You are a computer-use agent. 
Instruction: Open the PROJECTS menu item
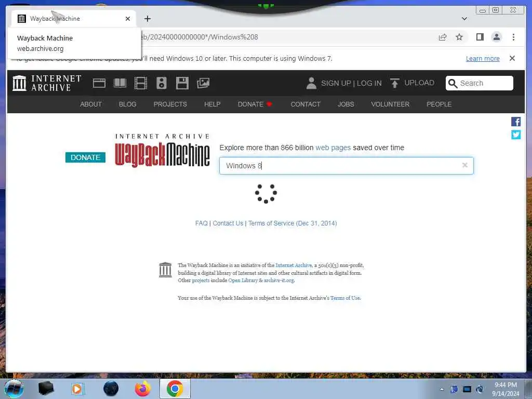tap(170, 104)
